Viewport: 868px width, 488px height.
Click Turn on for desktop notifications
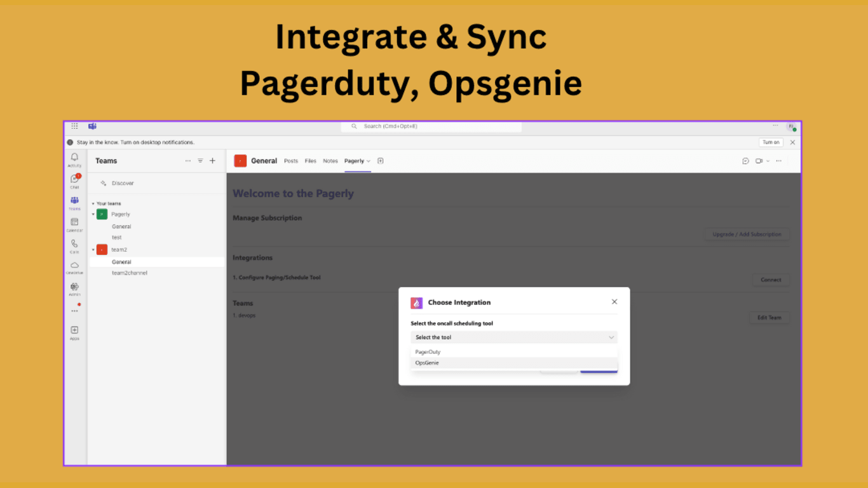coord(771,142)
